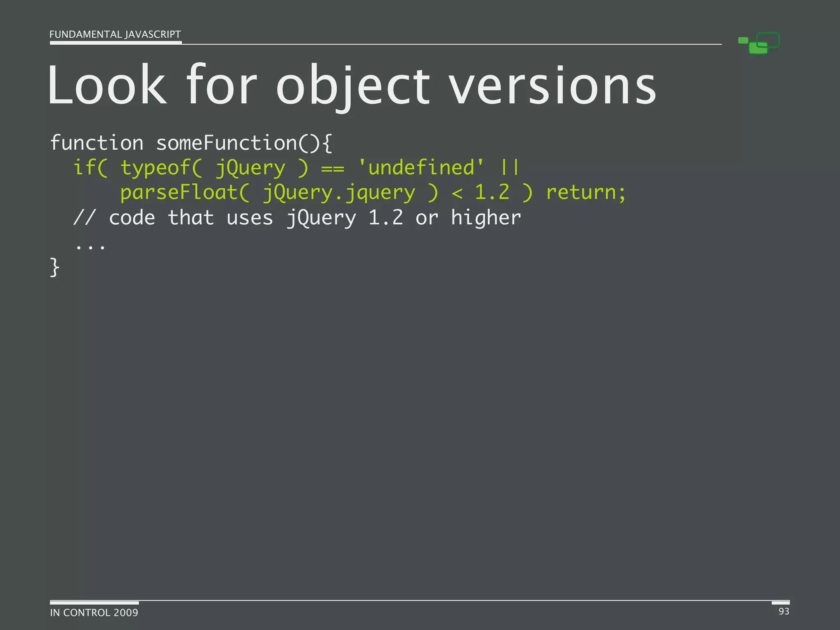840x630 pixels.
Task: Click the 'Look for object versions' title
Action: point(352,85)
